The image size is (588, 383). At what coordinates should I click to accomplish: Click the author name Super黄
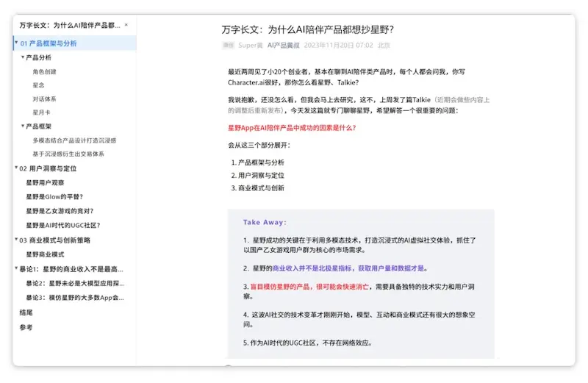click(251, 46)
